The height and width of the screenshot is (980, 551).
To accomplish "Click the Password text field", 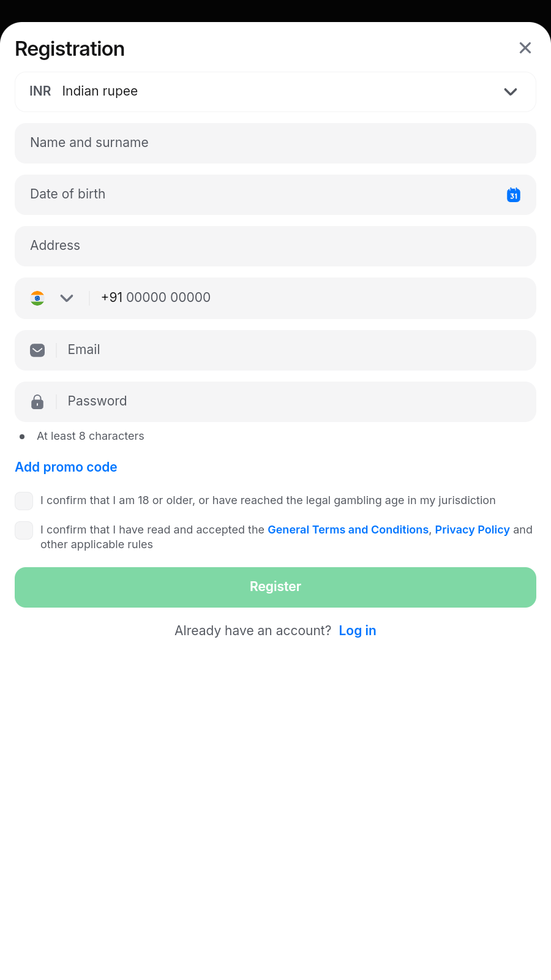I will pyautogui.click(x=294, y=402).
